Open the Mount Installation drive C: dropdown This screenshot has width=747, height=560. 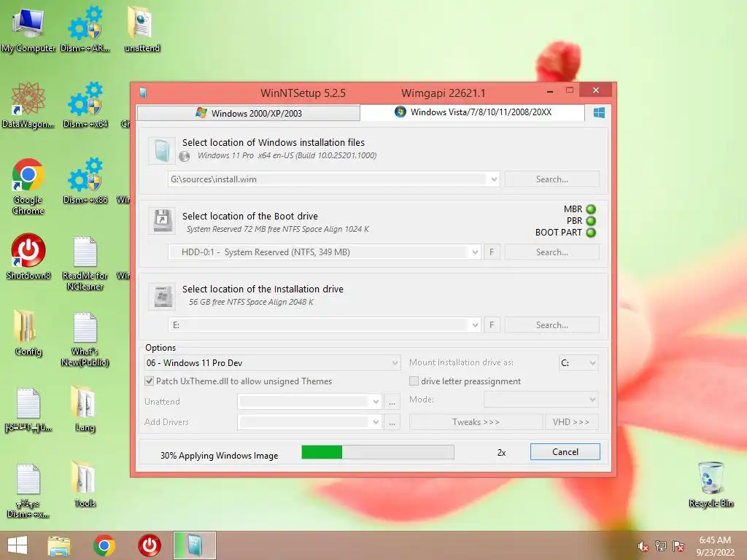[x=578, y=363]
